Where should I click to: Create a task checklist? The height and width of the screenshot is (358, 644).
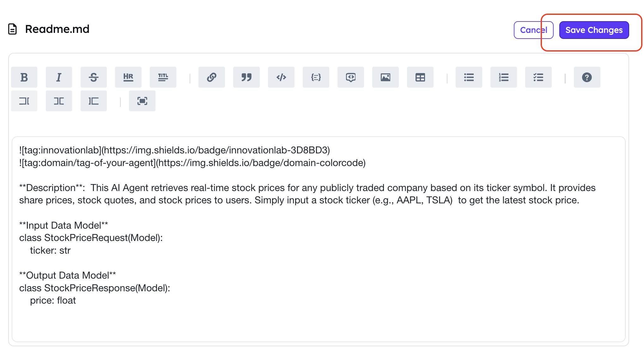tap(538, 77)
